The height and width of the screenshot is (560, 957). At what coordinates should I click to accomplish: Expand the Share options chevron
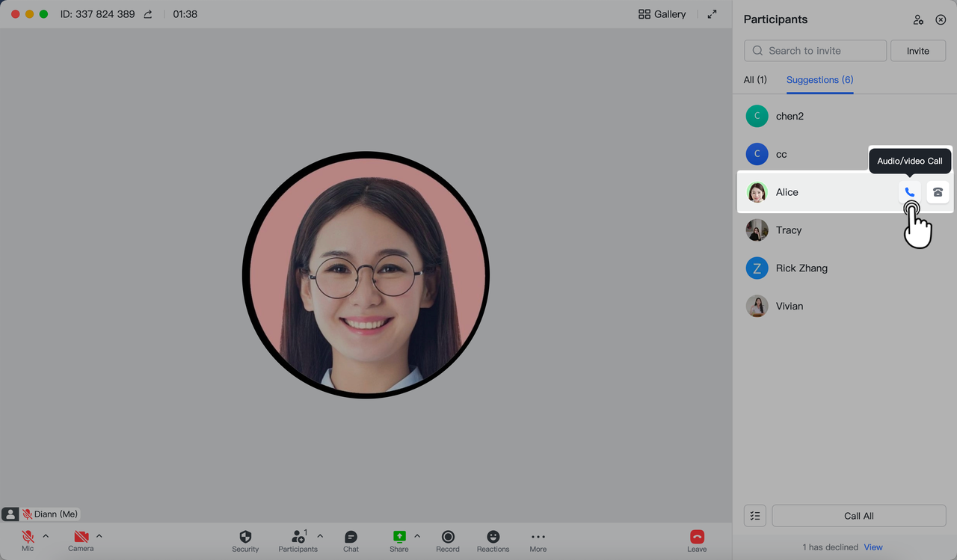tap(416, 535)
